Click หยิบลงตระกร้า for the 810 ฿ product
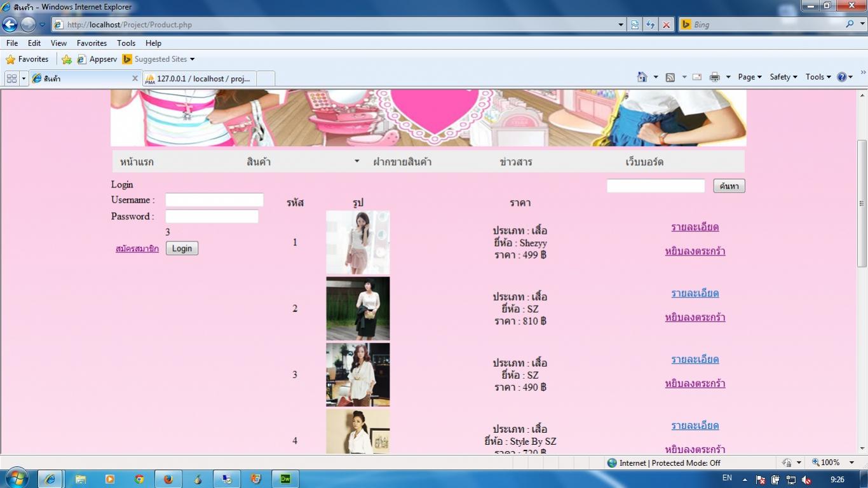Viewport: 868px width, 488px height. [x=695, y=317]
